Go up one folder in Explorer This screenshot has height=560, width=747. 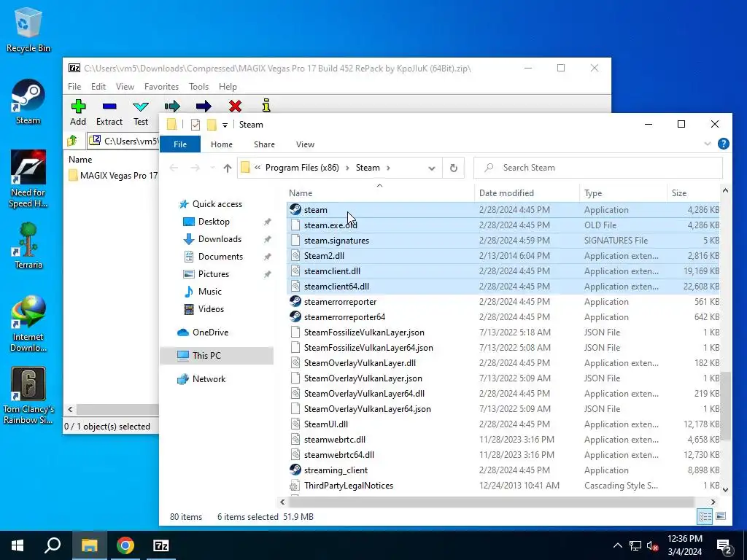[x=228, y=168]
